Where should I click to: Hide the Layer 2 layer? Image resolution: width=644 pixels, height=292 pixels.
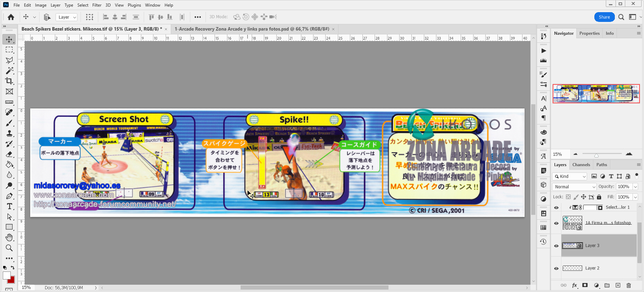[x=556, y=268]
